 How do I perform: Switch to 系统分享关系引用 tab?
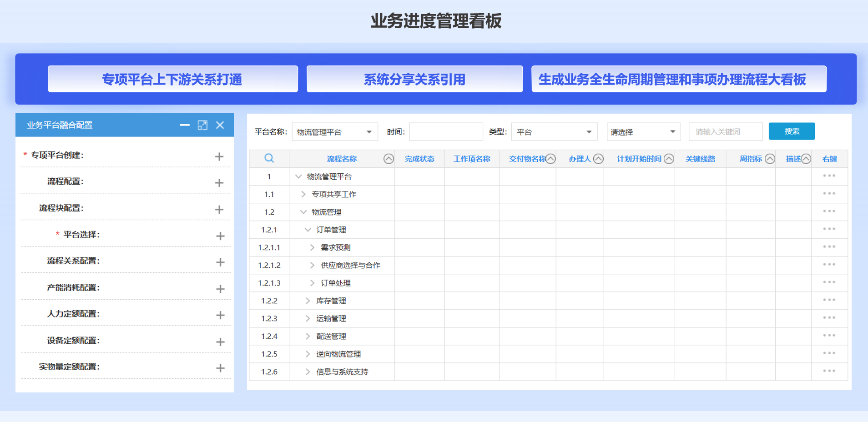[x=414, y=79]
